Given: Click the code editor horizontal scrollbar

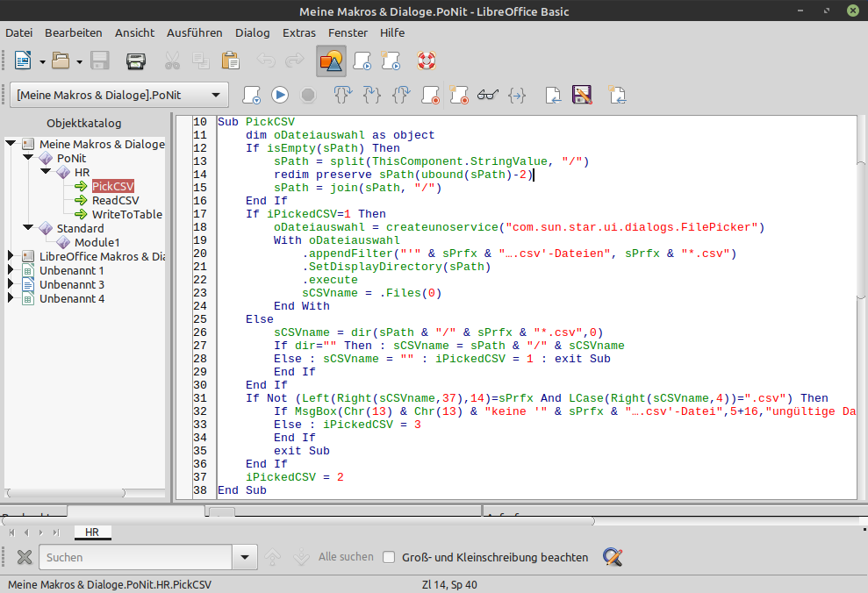Looking at the screenshot, I should (298, 520).
